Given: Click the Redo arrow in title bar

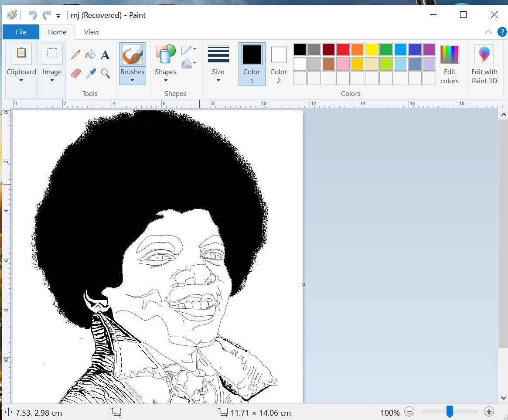Looking at the screenshot, I should 47,15.
